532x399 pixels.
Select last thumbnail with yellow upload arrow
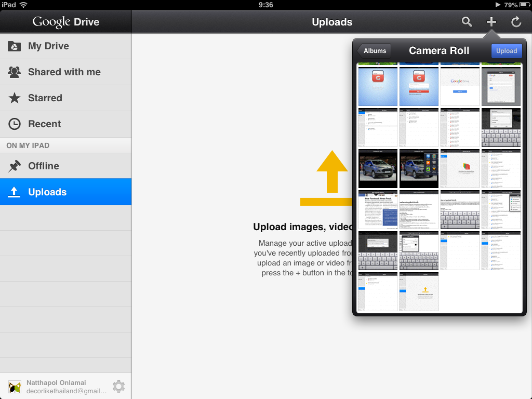click(419, 292)
